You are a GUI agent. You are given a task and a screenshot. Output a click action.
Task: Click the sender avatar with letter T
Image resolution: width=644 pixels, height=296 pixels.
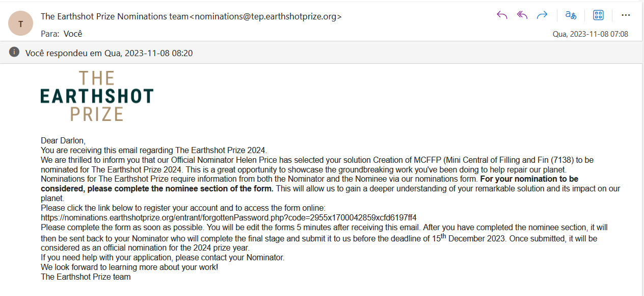(x=20, y=23)
